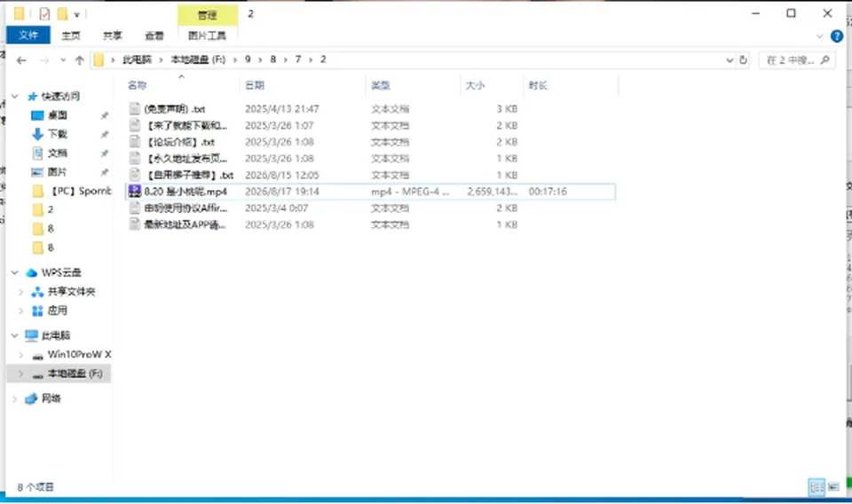Click folder 7 in the address breadcrumb
The image size is (852, 504).
click(298, 59)
